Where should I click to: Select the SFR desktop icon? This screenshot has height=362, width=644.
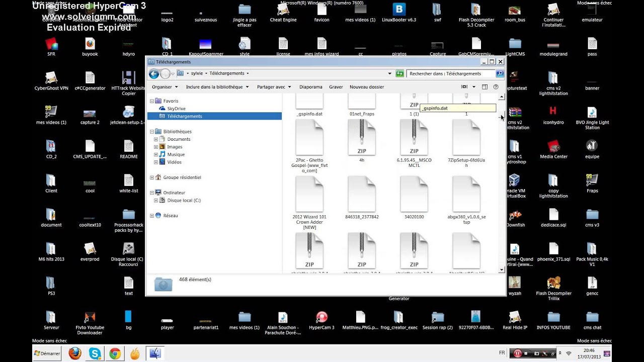(x=51, y=44)
